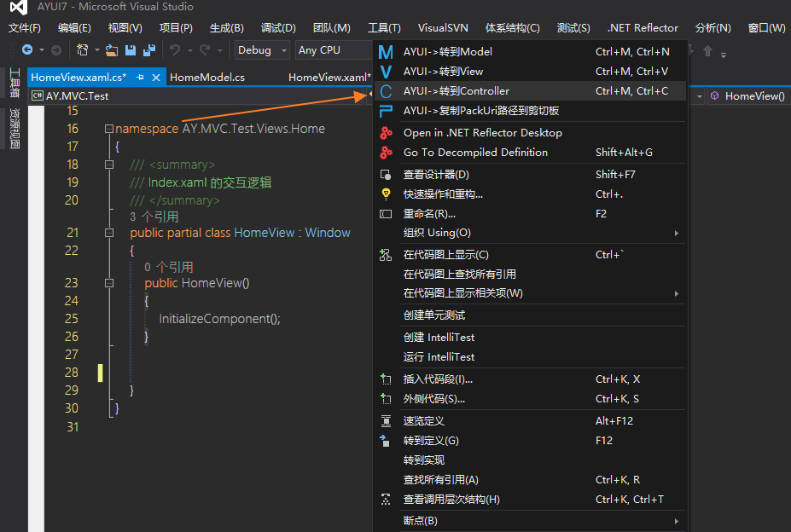Viewport: 791px width, 532px height.
Task: Collapse the summary comment block
Action: (109, 165)
